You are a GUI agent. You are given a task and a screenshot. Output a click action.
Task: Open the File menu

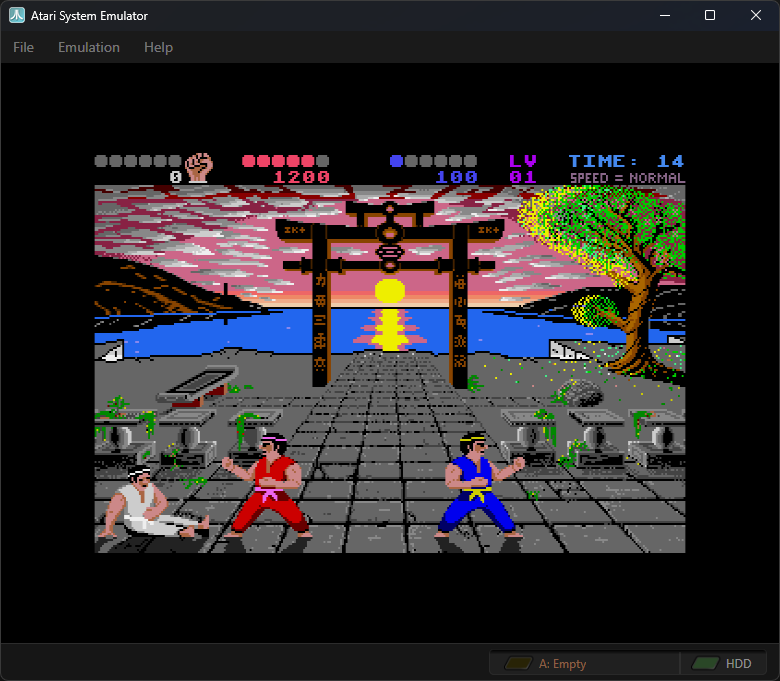coord(23,47)
